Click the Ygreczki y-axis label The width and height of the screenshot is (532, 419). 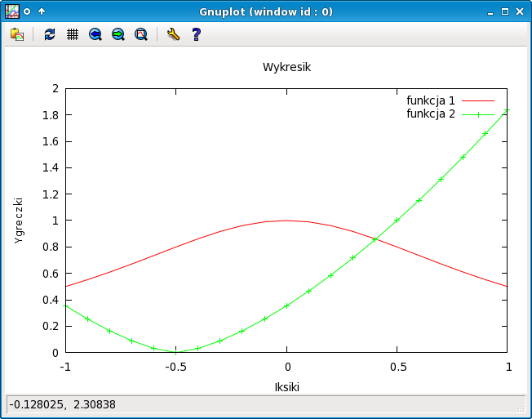pos(19,221)
